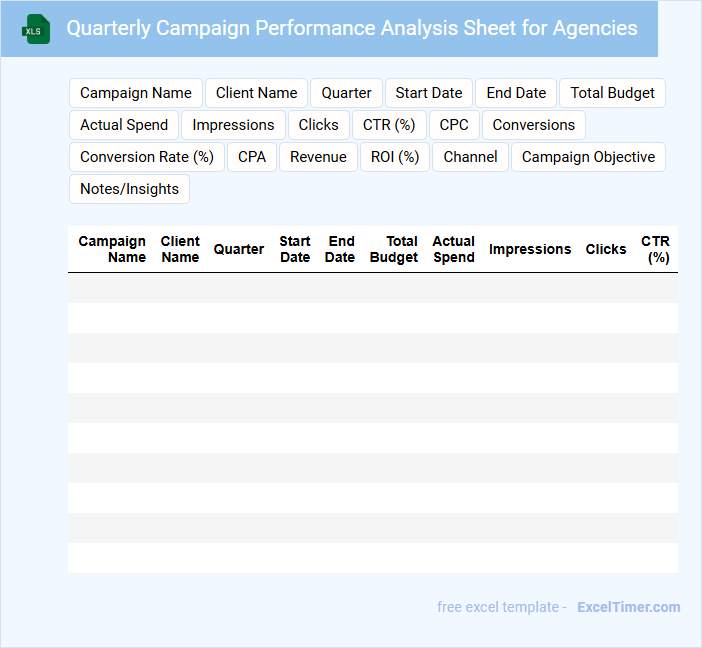
Task: Click the first empty table row
Action: [x=372, y=288]
